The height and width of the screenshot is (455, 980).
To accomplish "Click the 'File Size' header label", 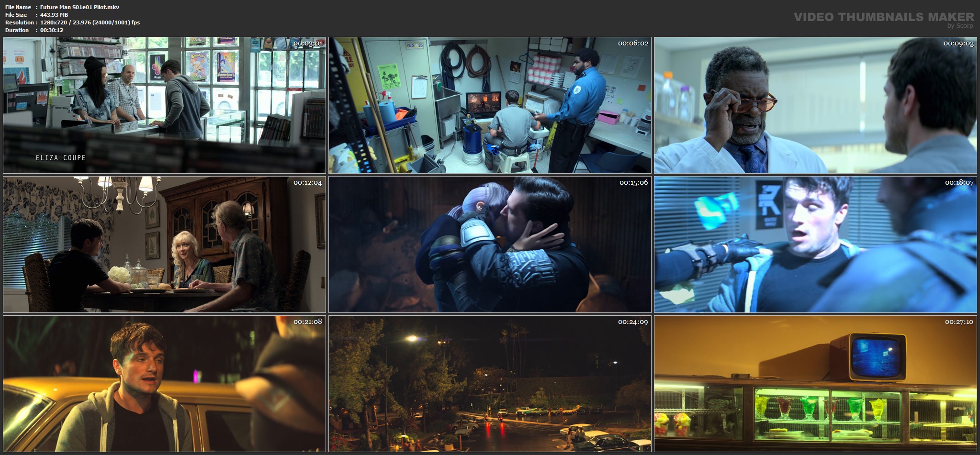I will coord(16,15).
